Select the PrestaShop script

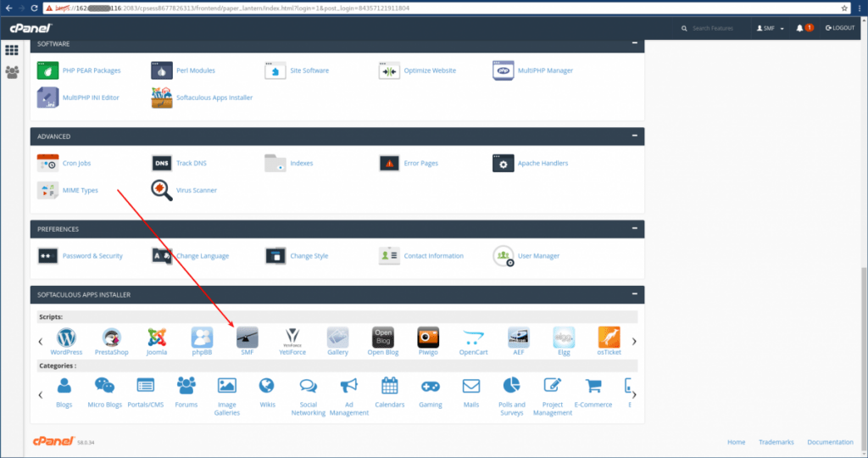pos(111,341)
